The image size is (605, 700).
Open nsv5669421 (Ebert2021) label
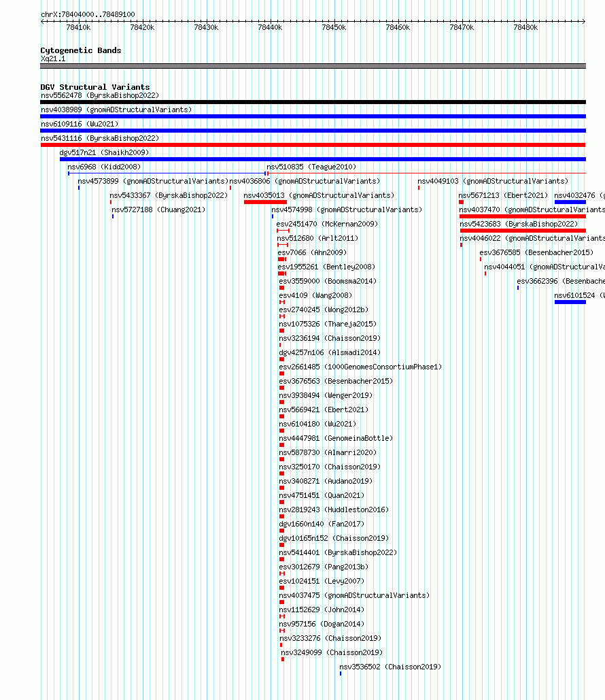324,410
